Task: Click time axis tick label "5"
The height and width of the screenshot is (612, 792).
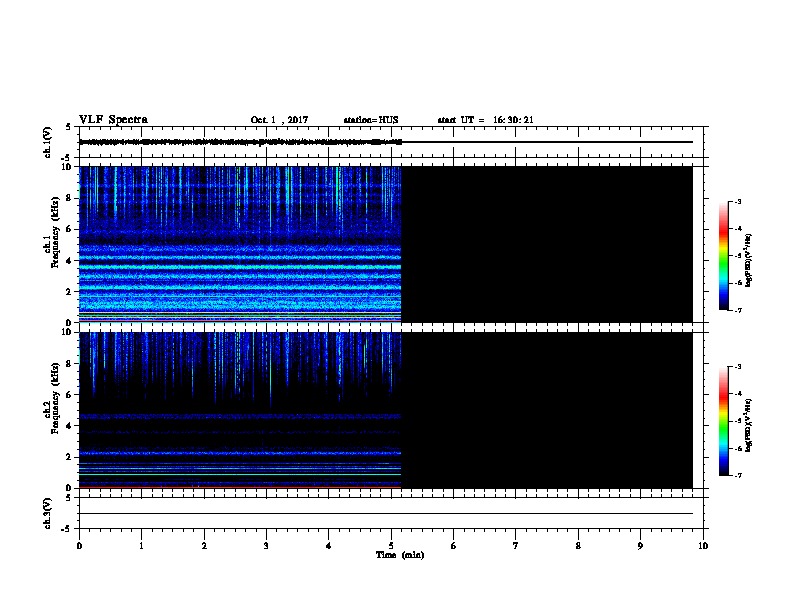Action: point(391,546)
